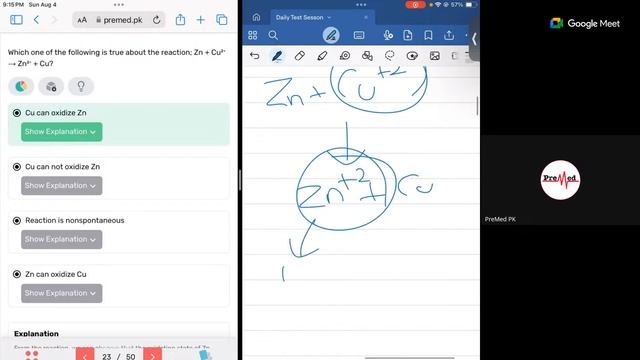Open the AA reader view menu
Screen dimensions: 640x360
(82, 20)
